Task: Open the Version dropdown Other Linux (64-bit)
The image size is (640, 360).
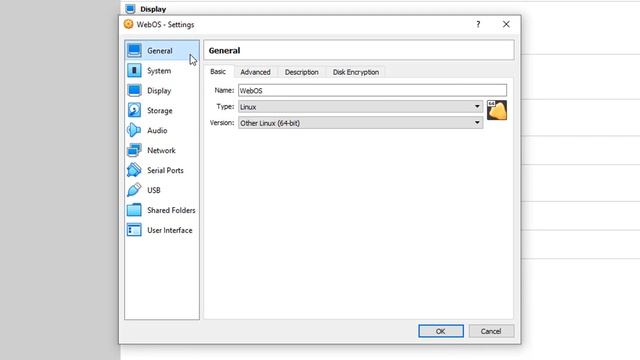Action: click(x=360, y=123)
